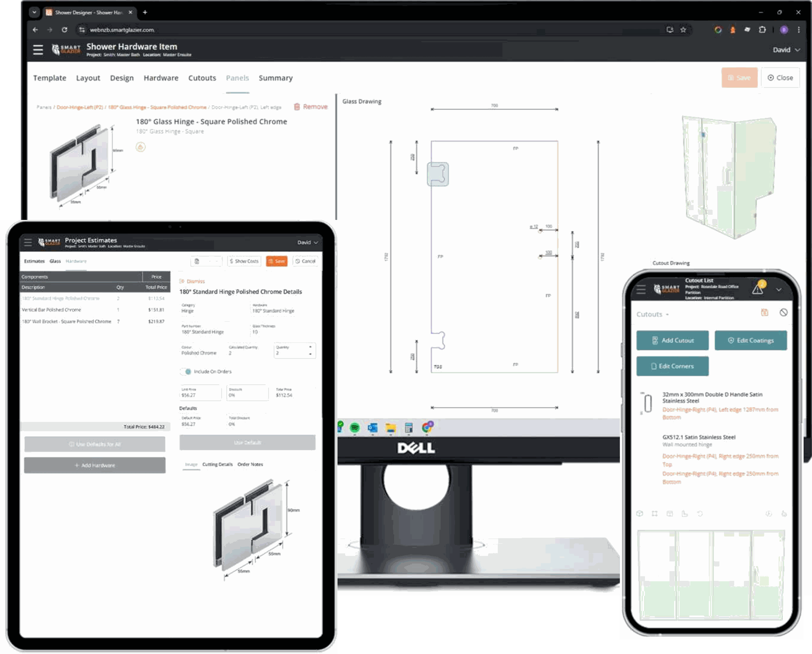Open the David dropdown on the tablet
This screenshot has width=812, height=654.
coord(307,243)
